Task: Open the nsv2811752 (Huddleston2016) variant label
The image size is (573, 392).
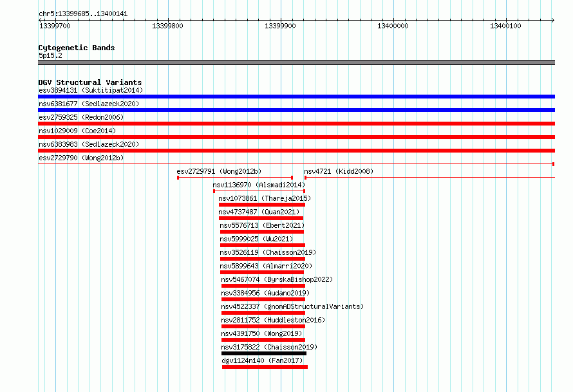Action: pyautogui.click(x=273, y=320)
